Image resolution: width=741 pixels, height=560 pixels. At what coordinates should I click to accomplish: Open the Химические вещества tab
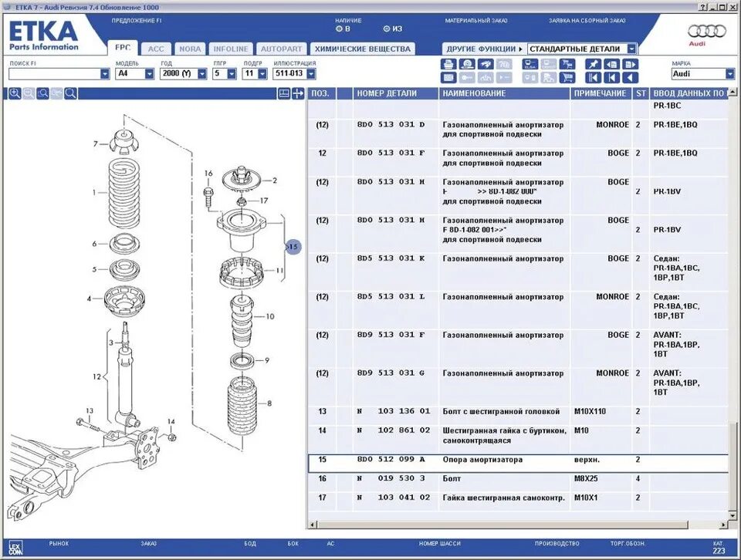(363, 49)
